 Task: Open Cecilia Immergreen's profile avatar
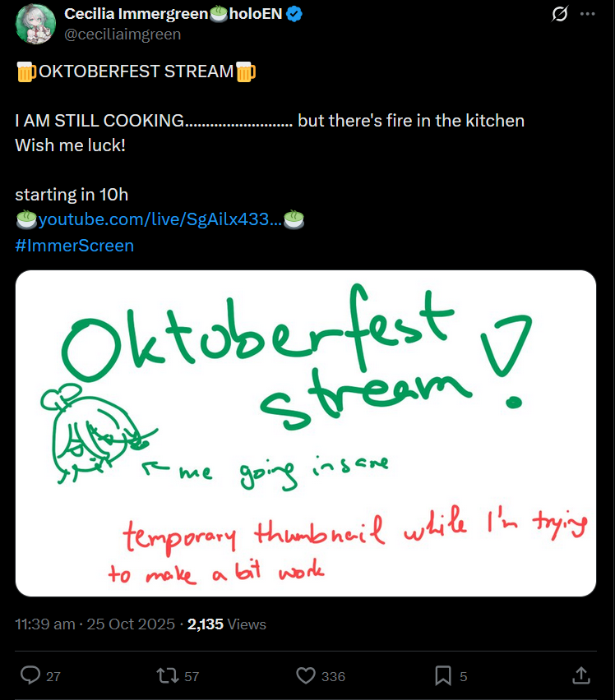pos(35,24)
